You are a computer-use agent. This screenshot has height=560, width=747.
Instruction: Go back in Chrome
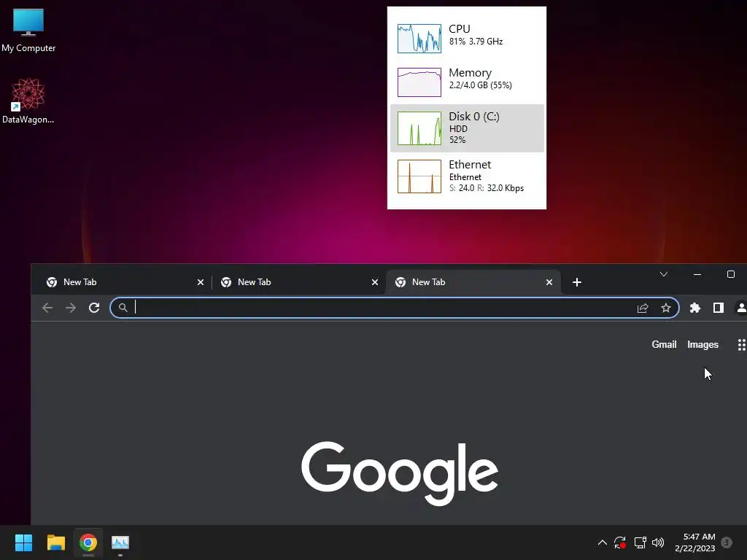click(x=47, y=308)
